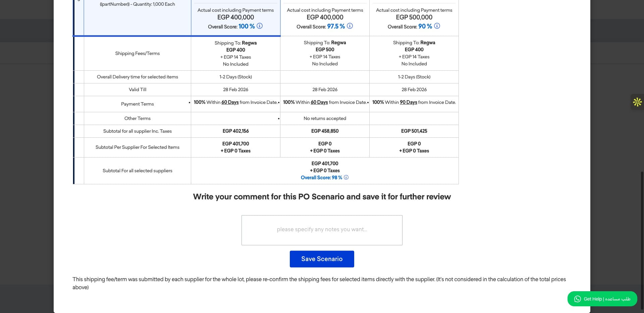Click EGP 402,156 subtotal for first supplier
The height and width of the screenshot is (313, 644).
pyautogui.click(x=235, y=131)
